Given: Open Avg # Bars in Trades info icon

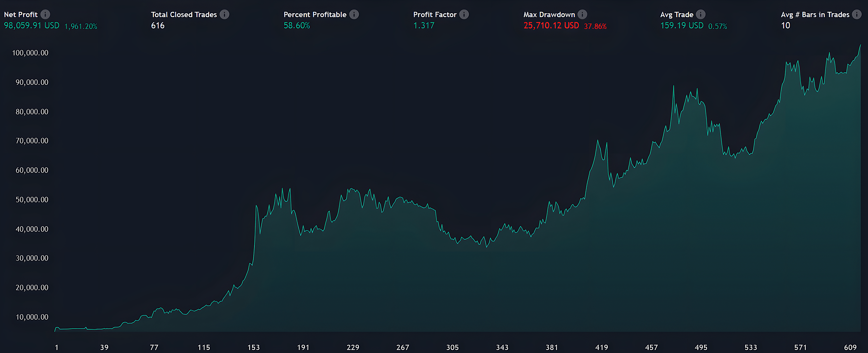Looking at the screenshot, I should coord(856,14).
